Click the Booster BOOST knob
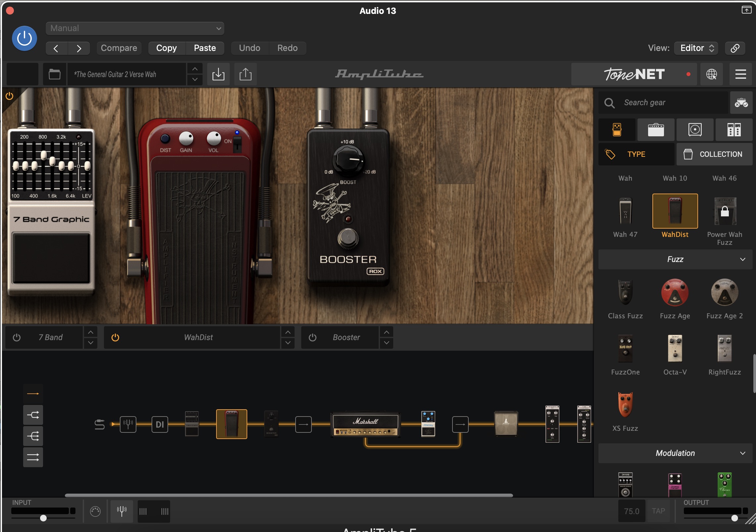This screenshot has height=532, width=756. point(348,160)
